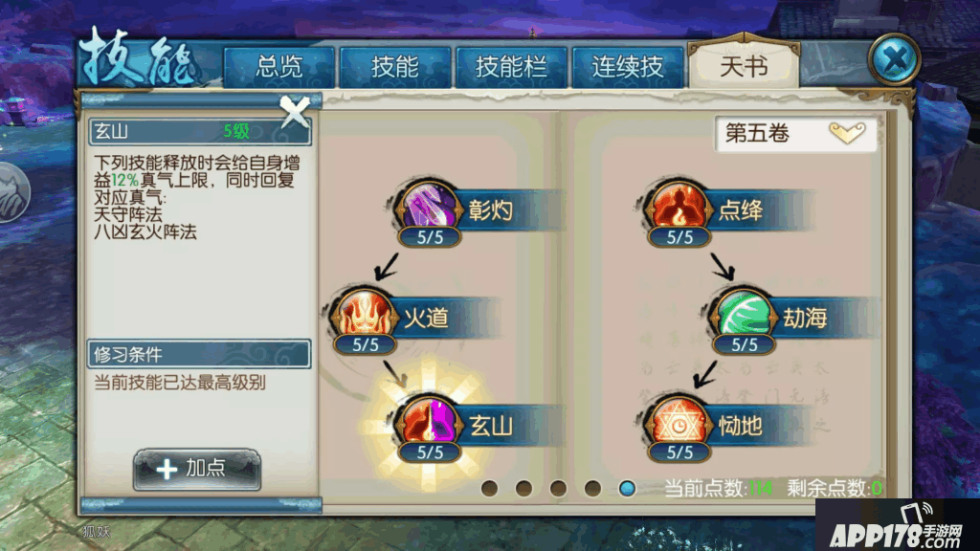The image size is (980, 551).
Task: Open the 第五卷 volume dropdown
Action: 795,133
